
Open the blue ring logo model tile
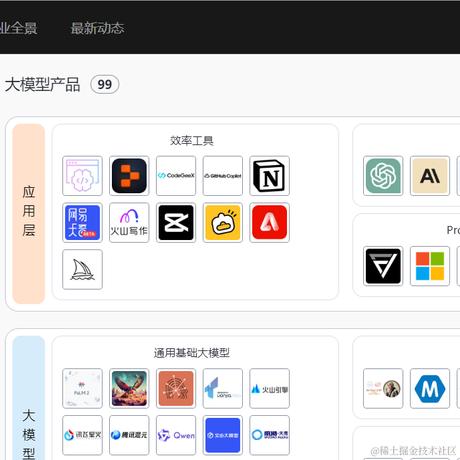tap(269, 435)
